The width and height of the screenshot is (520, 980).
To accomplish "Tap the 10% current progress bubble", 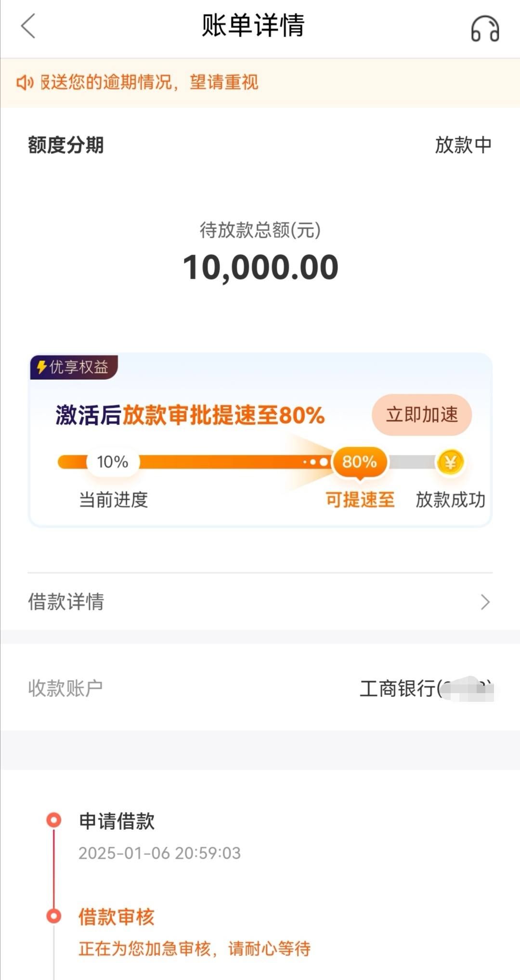I will tap(113, 462).
